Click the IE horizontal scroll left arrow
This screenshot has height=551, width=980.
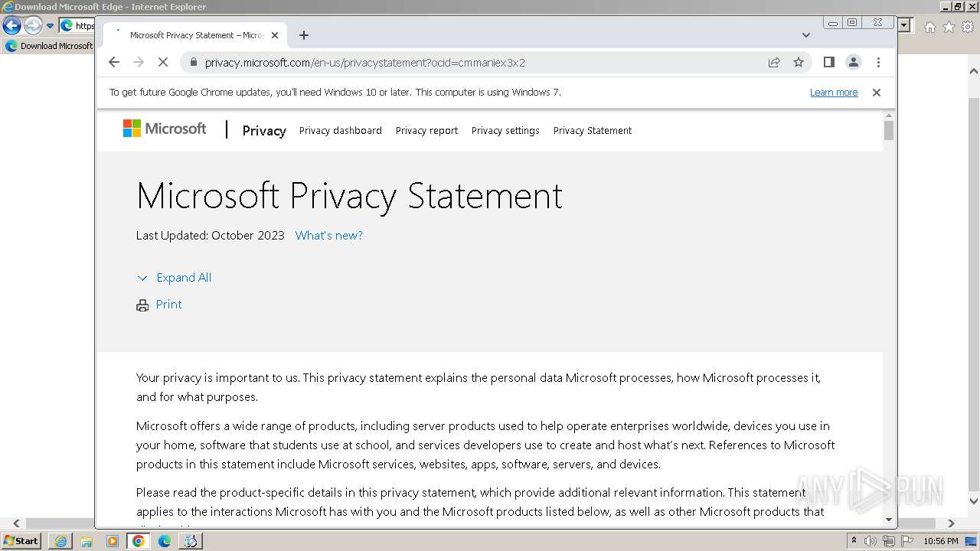[15, 523]
